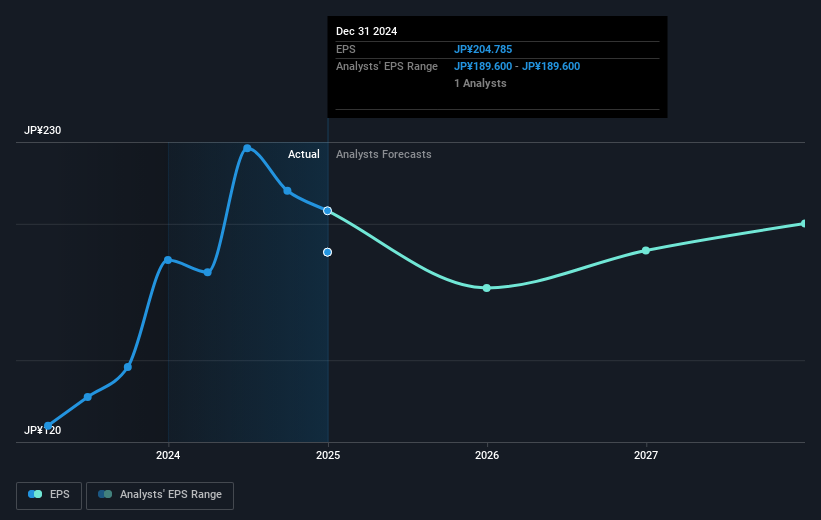Screen dimensions: 821x520
Task: Click the 2025 x-axis label
Action: [328, 455]
